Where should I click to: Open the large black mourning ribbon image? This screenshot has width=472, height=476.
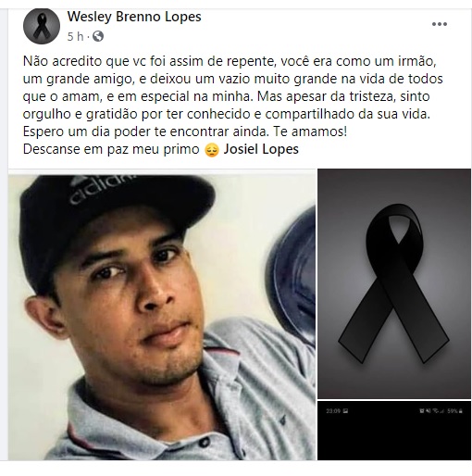pyautogui.click(x=394, y=283)
